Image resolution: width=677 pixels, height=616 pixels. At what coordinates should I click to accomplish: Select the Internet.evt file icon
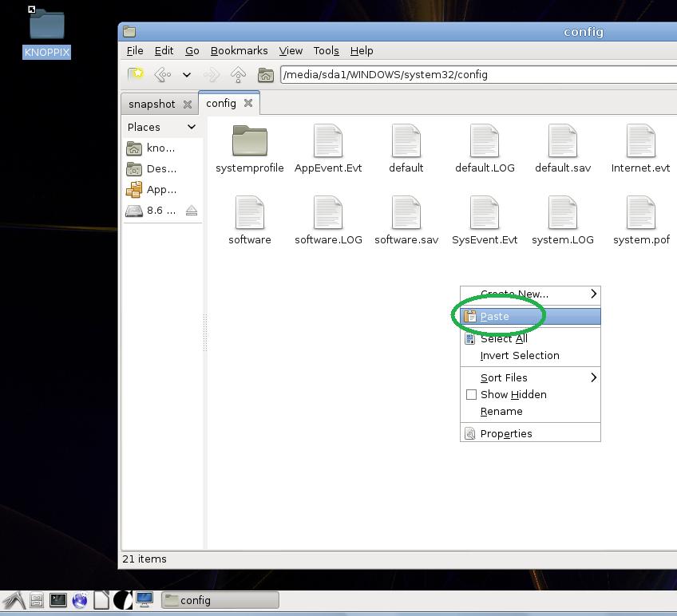[641, 140]
